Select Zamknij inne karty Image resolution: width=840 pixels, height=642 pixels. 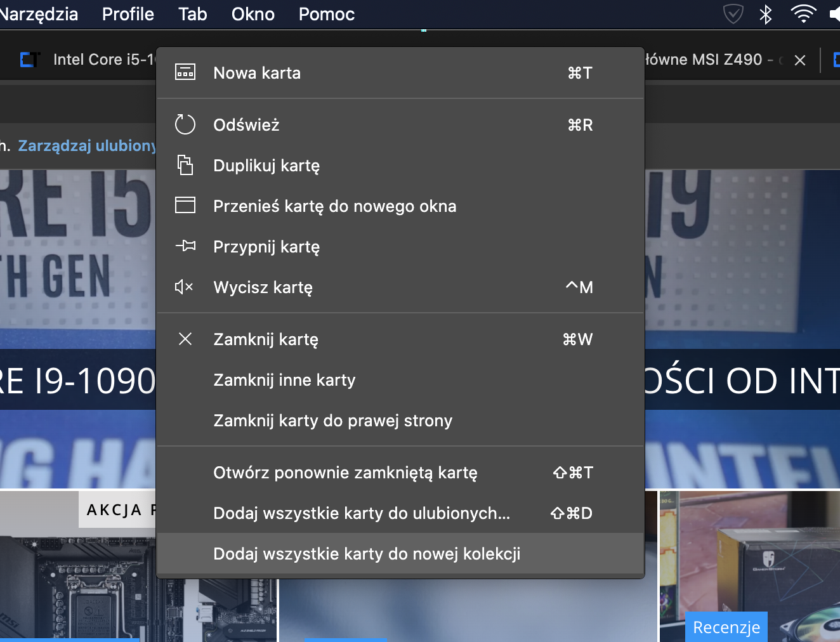point(400,380)
